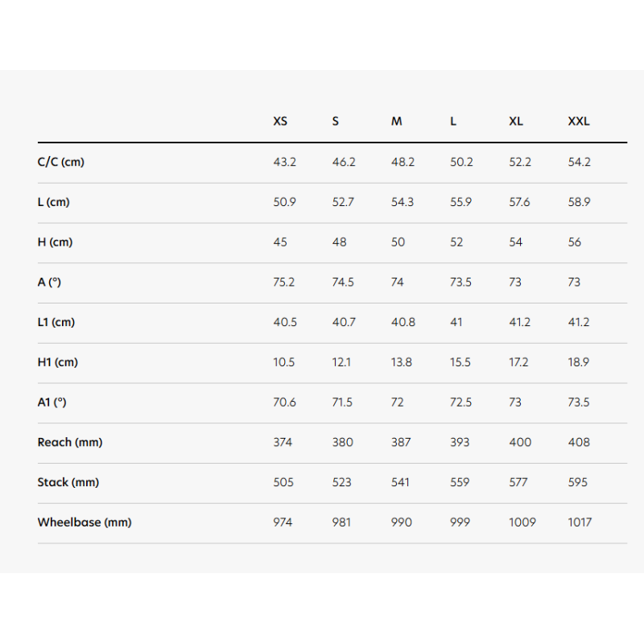This screenshot has height=644, width=644.
Task: Click the Wheelbase (mm) row label
Action: click(x=85, y=522)
